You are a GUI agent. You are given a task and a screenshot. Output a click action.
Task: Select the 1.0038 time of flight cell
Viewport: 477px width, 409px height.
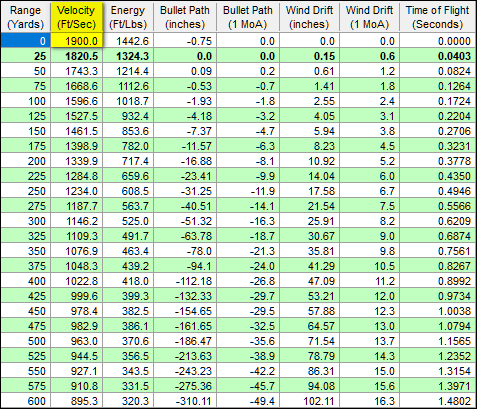tap(438, 311)
